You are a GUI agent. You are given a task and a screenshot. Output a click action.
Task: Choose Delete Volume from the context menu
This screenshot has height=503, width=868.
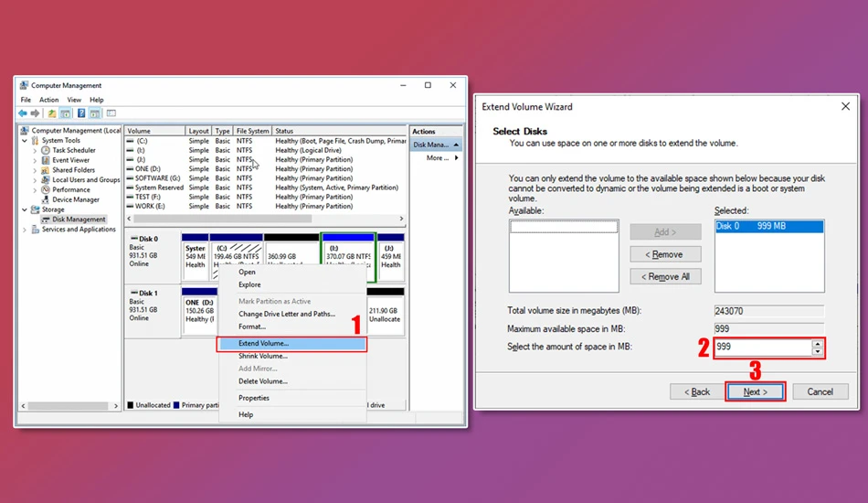[x=291, y=381]
